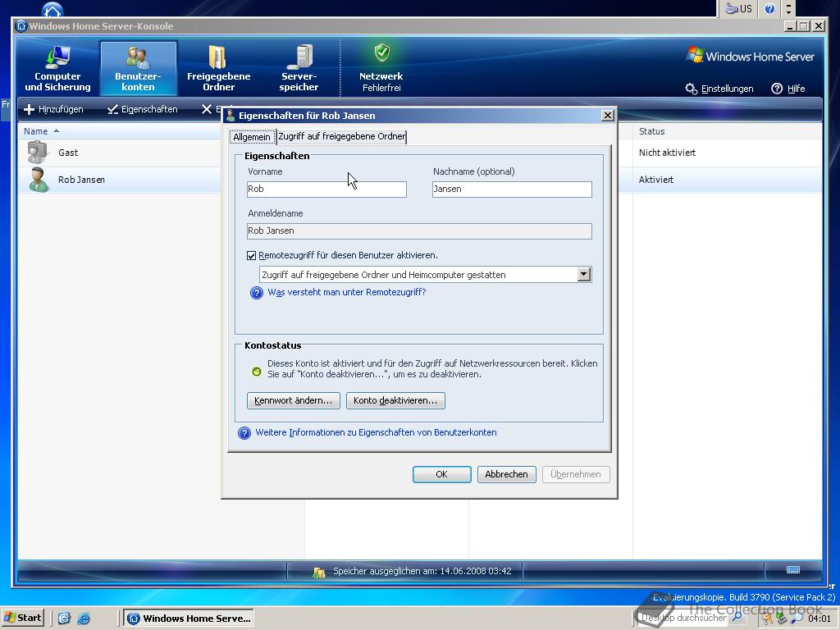
Task: Launch Internet Explorer from quick launch
Action: tap(84, 619)
